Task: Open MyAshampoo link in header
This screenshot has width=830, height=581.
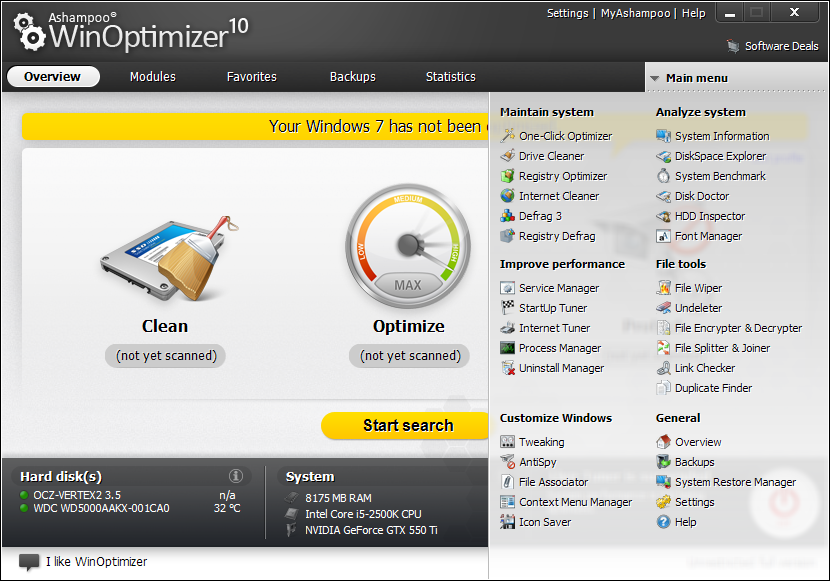Action: [635, 13]
